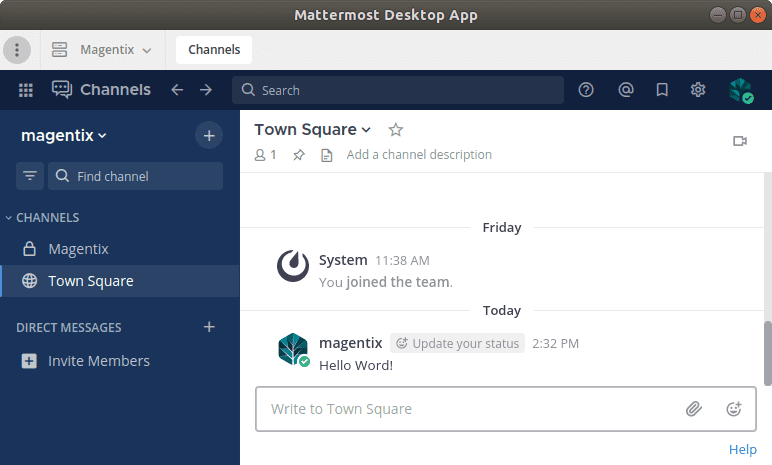Click the Hello Word! message text
Image resolution: width=772 pixels, height=465 pixels.
tap(356, 365)
